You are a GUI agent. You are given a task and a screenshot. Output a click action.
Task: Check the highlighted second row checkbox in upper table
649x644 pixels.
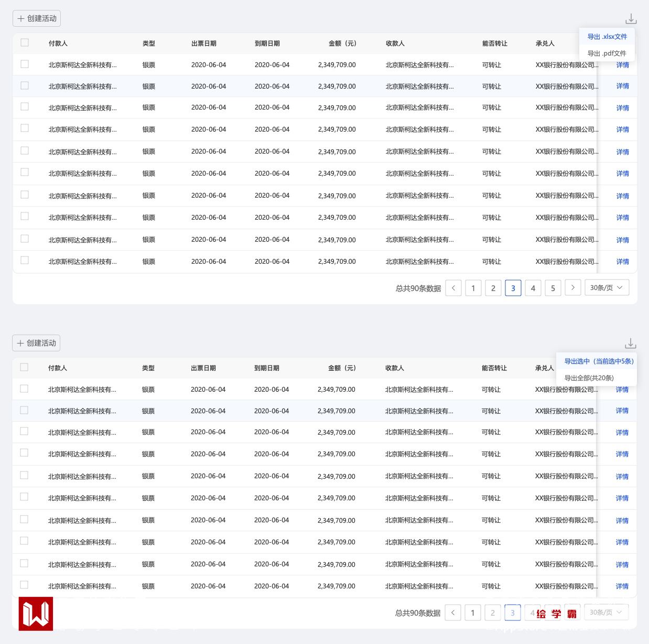tap(25, 85)
